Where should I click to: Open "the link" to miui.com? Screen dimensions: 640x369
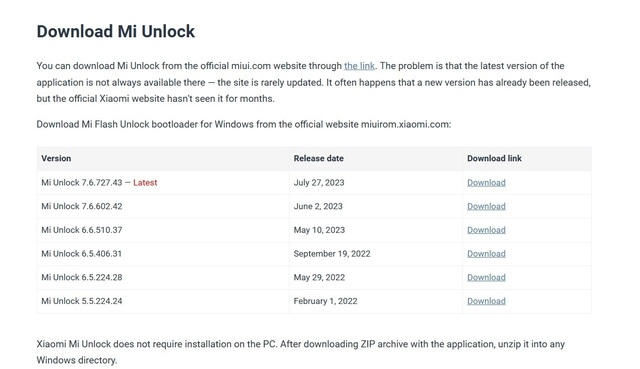click(x=359, y=66)
